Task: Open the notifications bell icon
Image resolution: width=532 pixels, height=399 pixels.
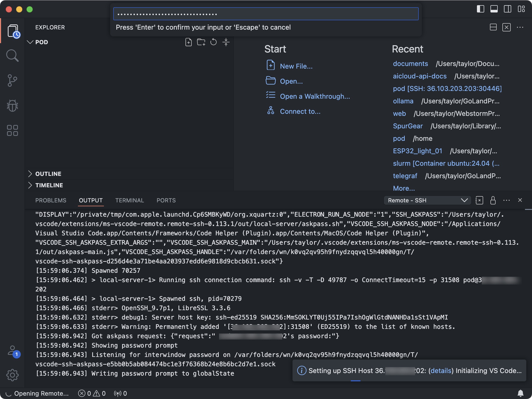Action: (521, 393)
